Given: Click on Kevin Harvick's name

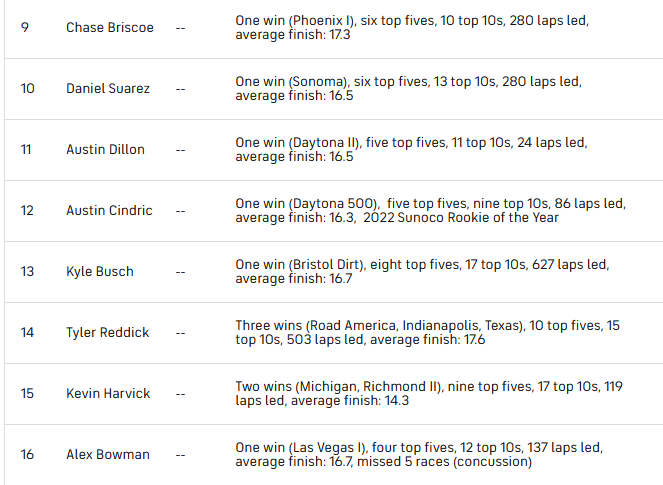Looking at the screenshot, I should pos(108,393).
